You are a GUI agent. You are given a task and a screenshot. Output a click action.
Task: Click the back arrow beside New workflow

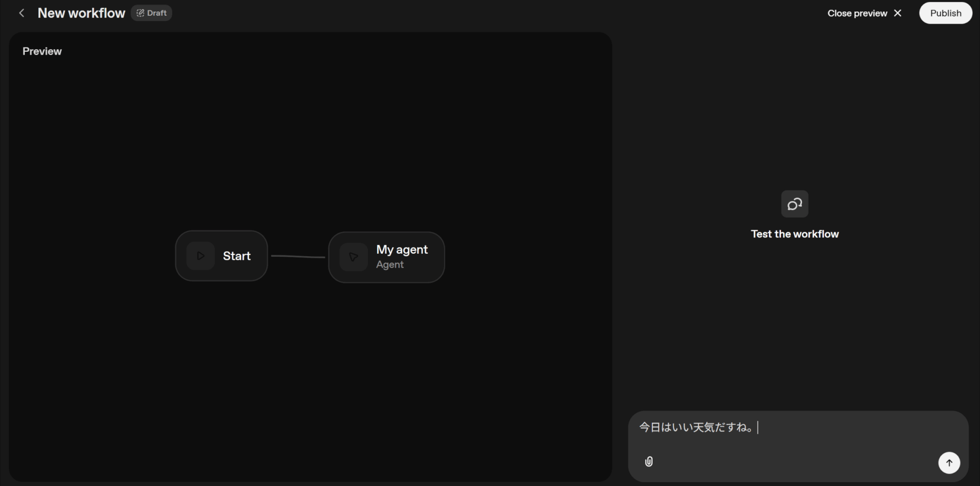point(22,13)
